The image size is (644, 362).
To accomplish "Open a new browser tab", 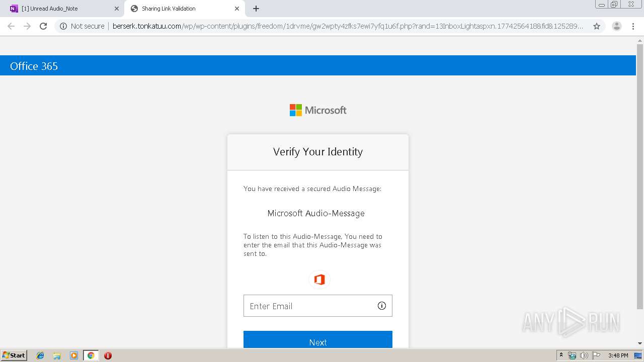I will point(256,9).
